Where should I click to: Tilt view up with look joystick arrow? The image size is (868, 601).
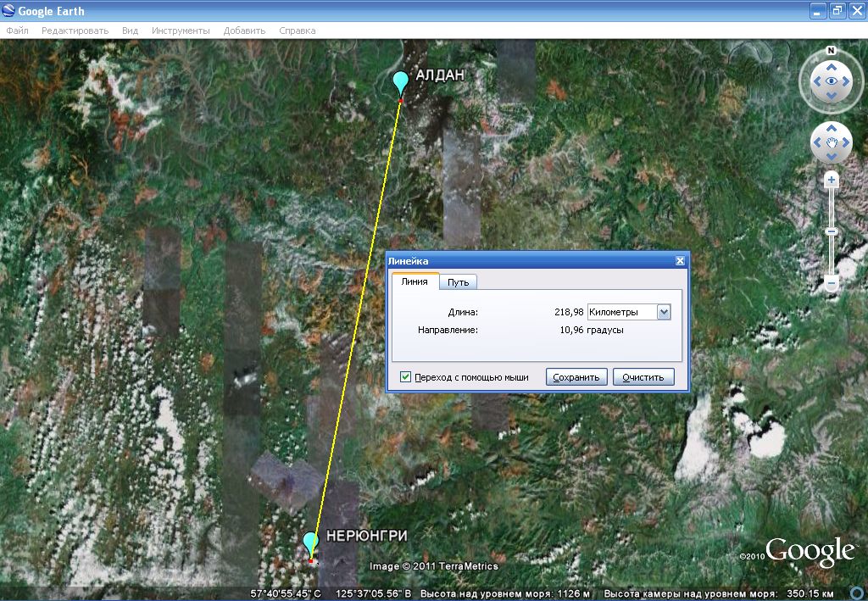click(832, 66)
